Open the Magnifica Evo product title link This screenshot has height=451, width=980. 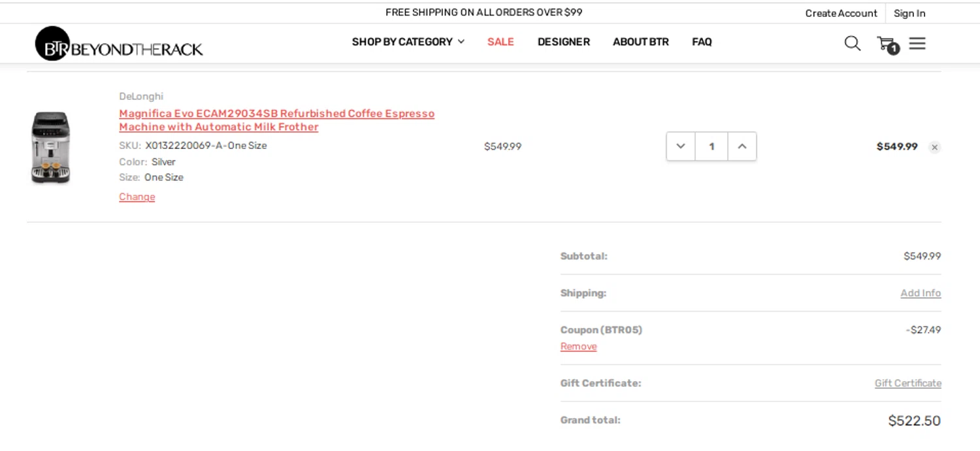tap(277, 120)
